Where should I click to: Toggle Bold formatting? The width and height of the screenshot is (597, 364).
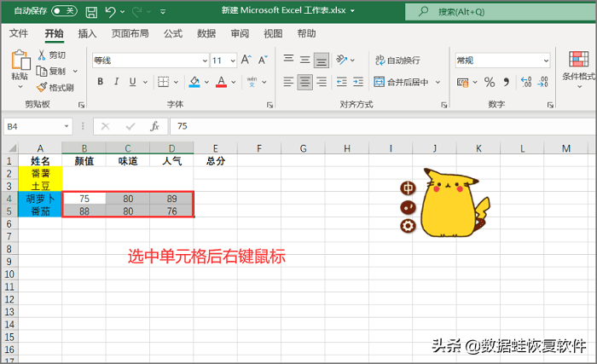pyautogui.click(x=100, y=82)
